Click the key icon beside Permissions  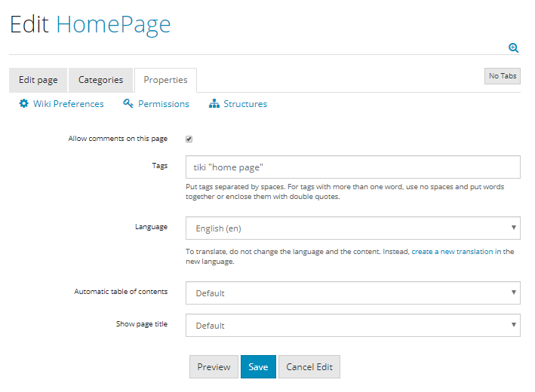(x=128, y=104)
